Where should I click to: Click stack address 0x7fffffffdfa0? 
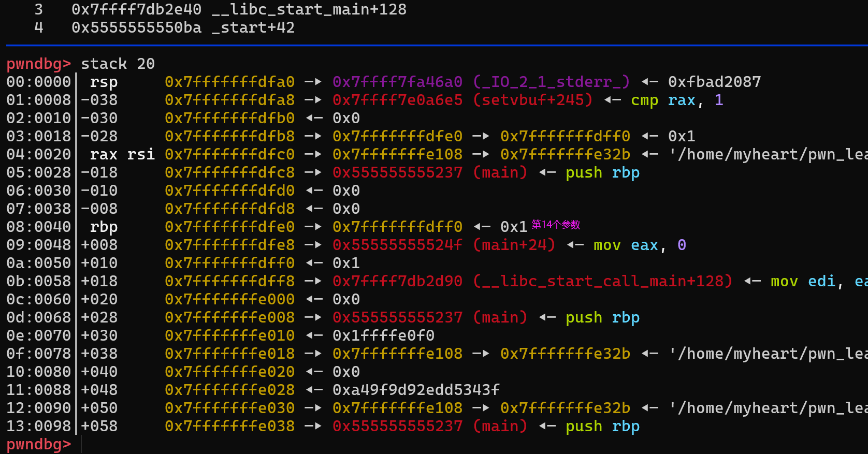229,82
